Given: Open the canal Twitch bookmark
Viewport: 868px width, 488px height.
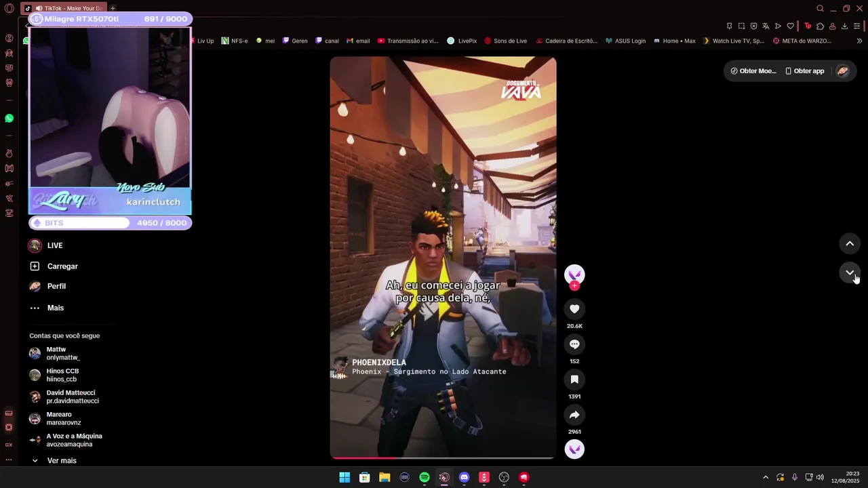Looking at the screenshot, I should point(327,41).
